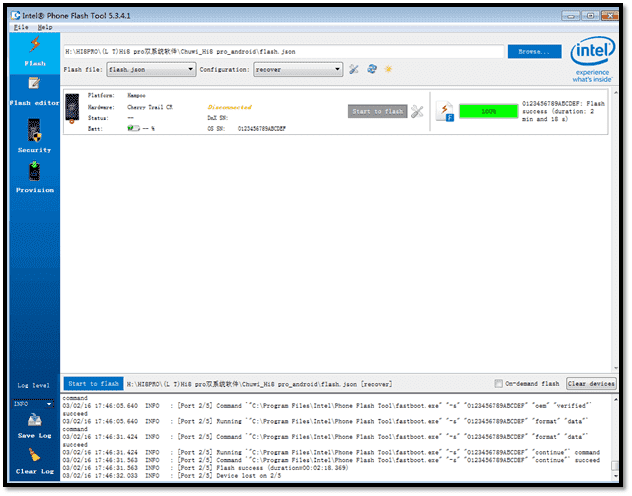Image resolution: width=632 pixels, height=496 pixels.
Task: Click the Save Log icon
Action: click(34, 421)
